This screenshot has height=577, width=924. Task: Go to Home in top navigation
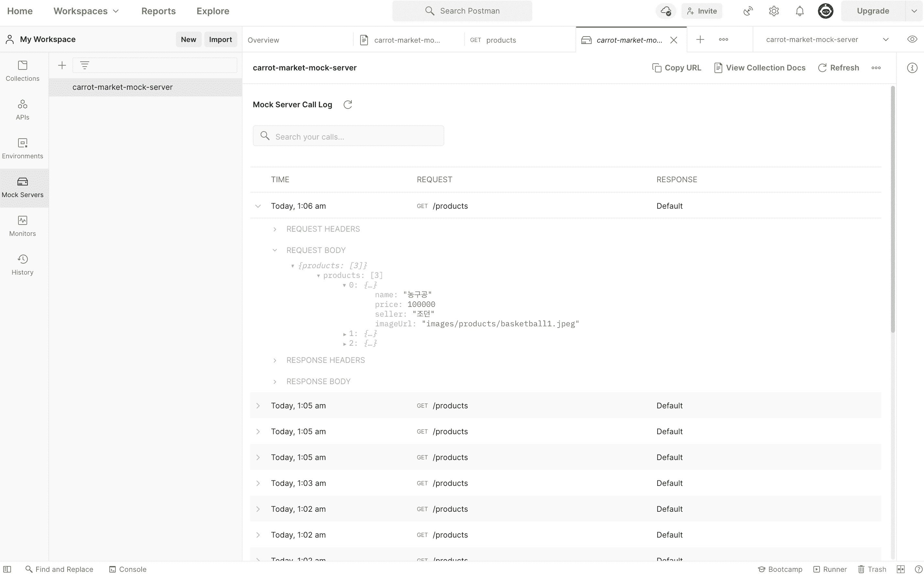[20, 11]
